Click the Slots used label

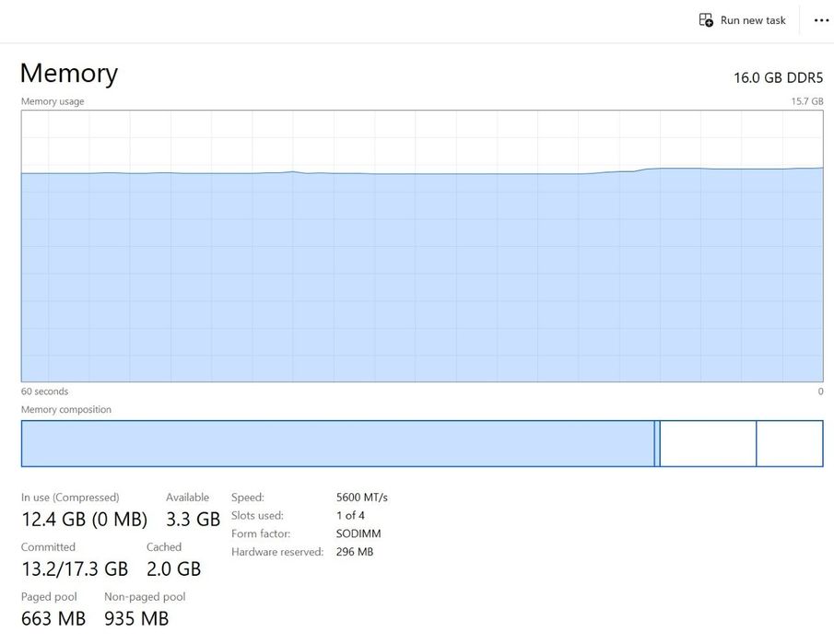(257, 515)
